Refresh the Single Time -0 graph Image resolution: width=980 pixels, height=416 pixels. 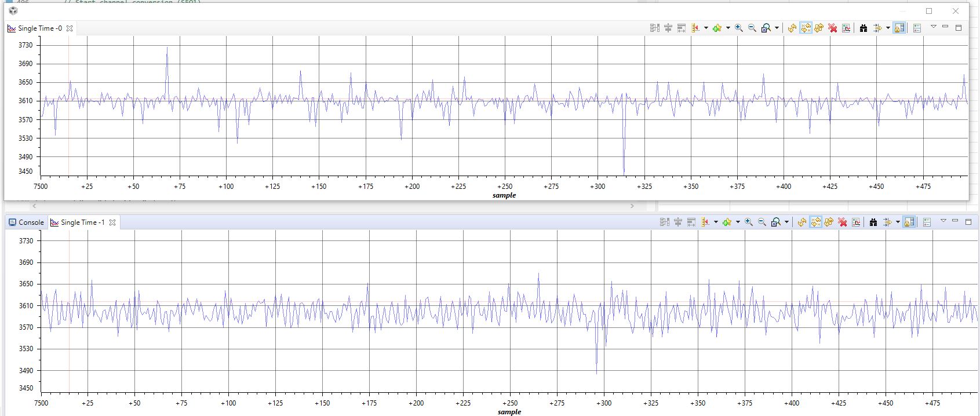[792, 28]
